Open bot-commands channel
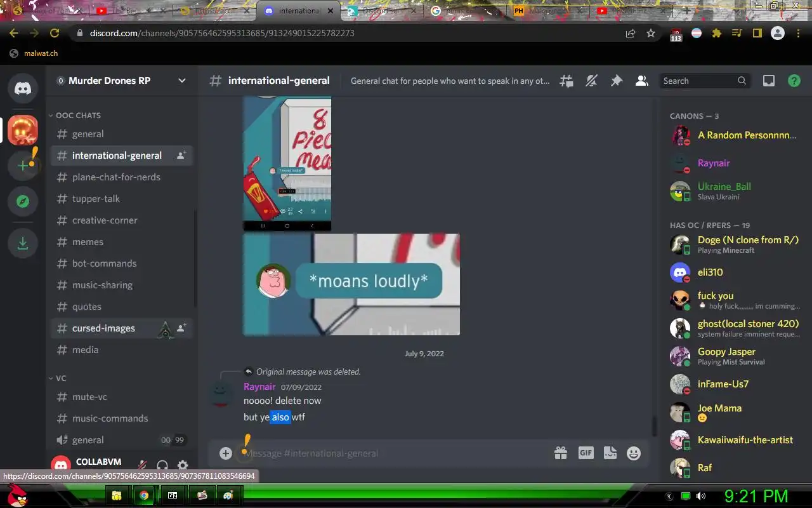Viewport: 812px width, 508px height. [x=122, y=264]
